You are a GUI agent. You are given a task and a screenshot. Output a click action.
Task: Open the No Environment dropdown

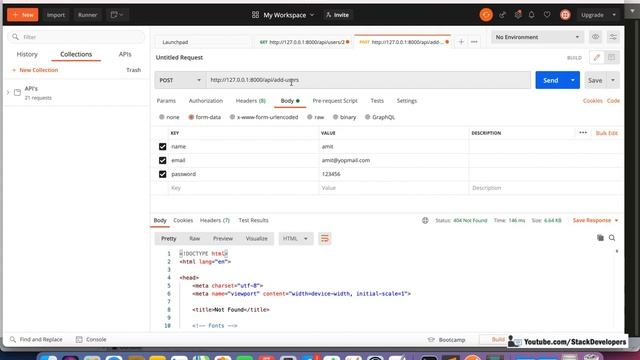537,37
